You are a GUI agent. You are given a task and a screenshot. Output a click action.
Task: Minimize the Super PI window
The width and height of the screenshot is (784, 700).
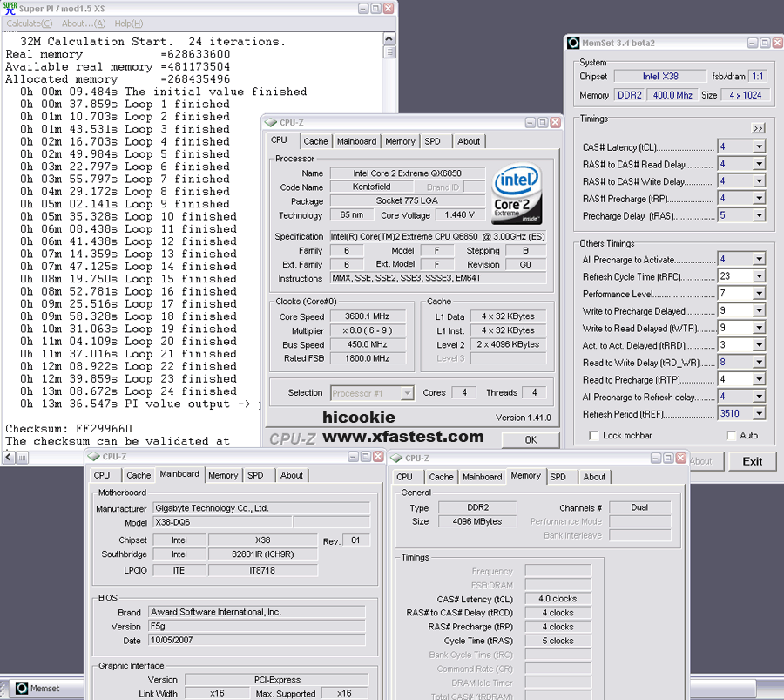point(363,9)
